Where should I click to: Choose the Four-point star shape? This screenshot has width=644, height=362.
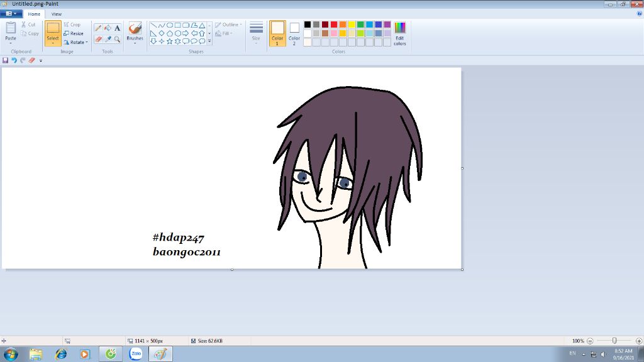tap(162, 41)
